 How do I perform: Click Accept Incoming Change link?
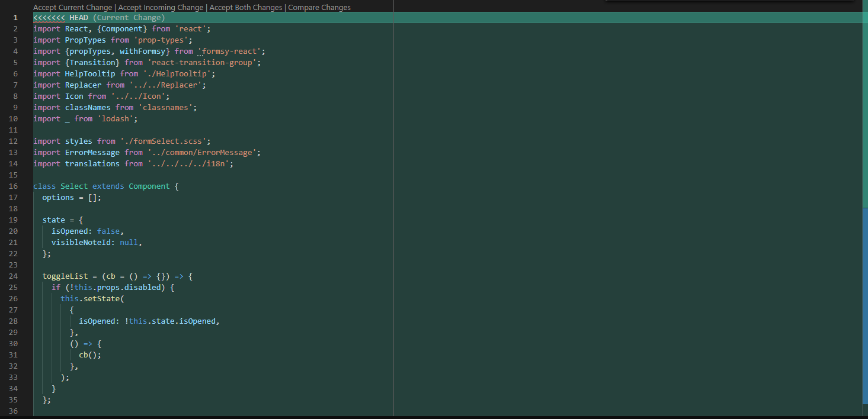(x=161, y=8)
